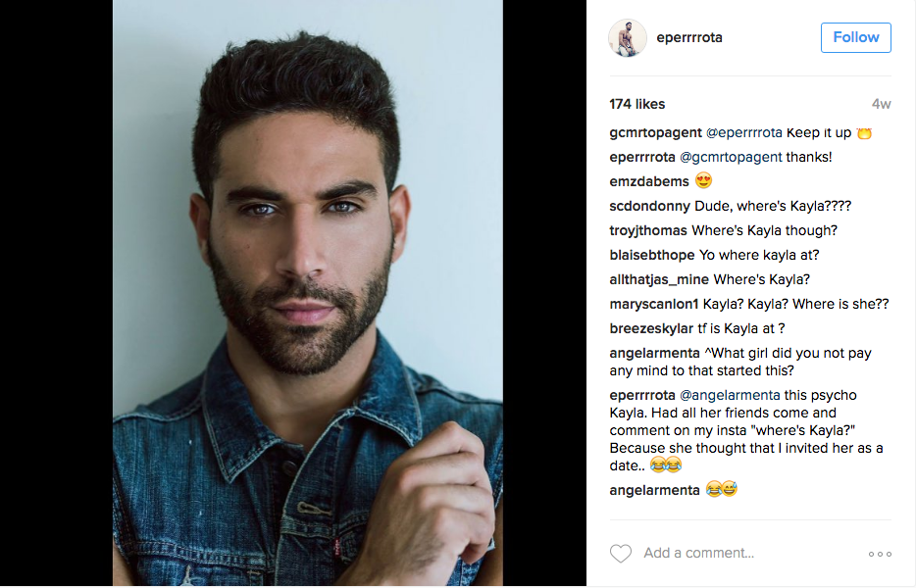Click the portrait photo of the post
Image resolution: width=916 pixels, height=588 pixels.
(308, 293)
